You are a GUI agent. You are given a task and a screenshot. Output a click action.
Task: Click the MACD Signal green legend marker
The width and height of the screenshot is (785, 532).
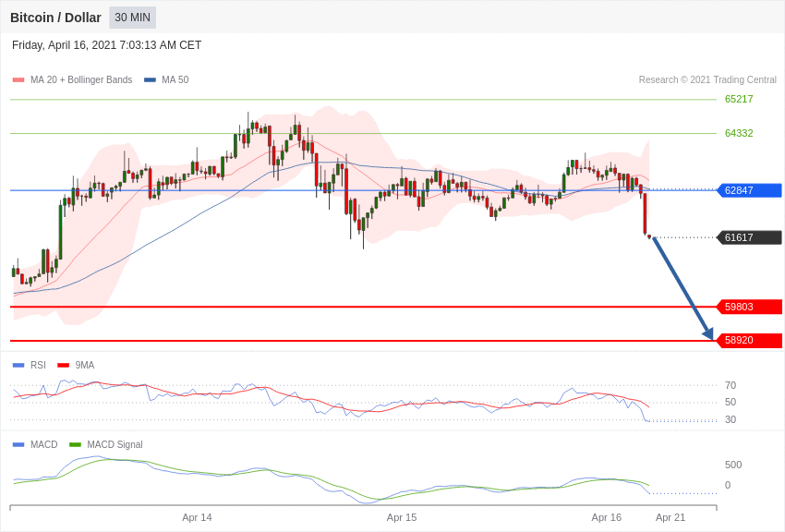(75, 444)
